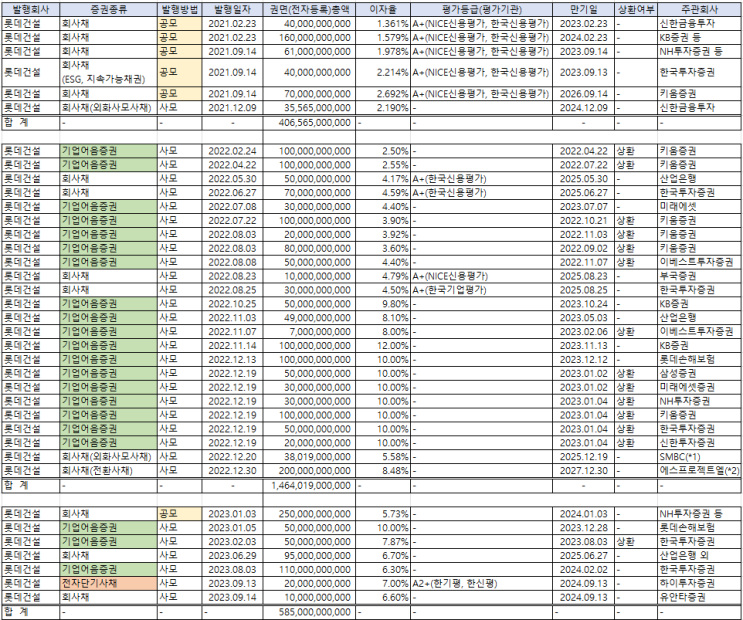The width and height of the screenshot is (743, 620).
Task: Click the 하이투자증권 underwriter cell
Action: 699,583
